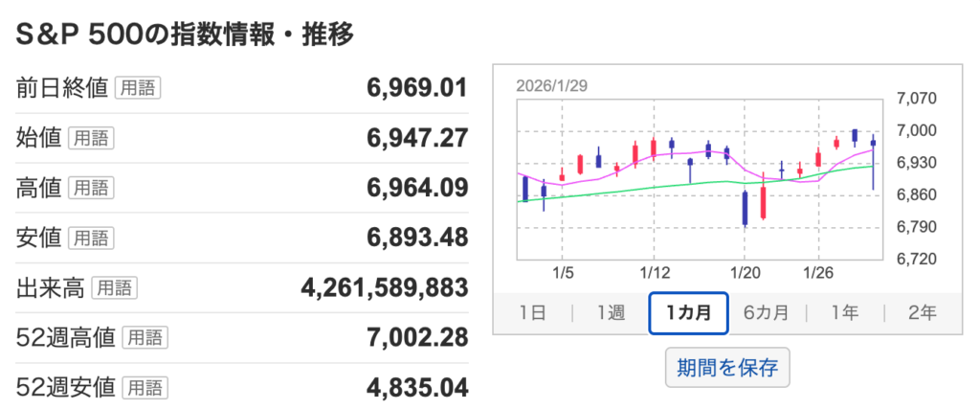
Task: Switch the chart to 2年 period
Action: (x=923, y=312)
